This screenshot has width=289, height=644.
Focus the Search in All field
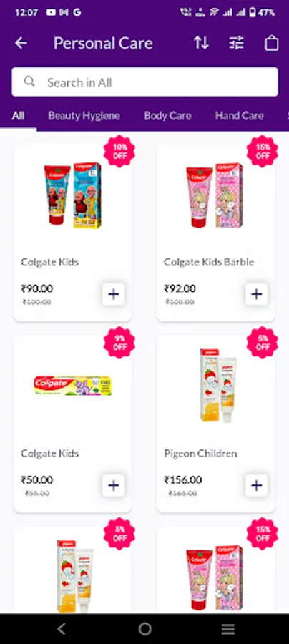click(x=144, y=82)
